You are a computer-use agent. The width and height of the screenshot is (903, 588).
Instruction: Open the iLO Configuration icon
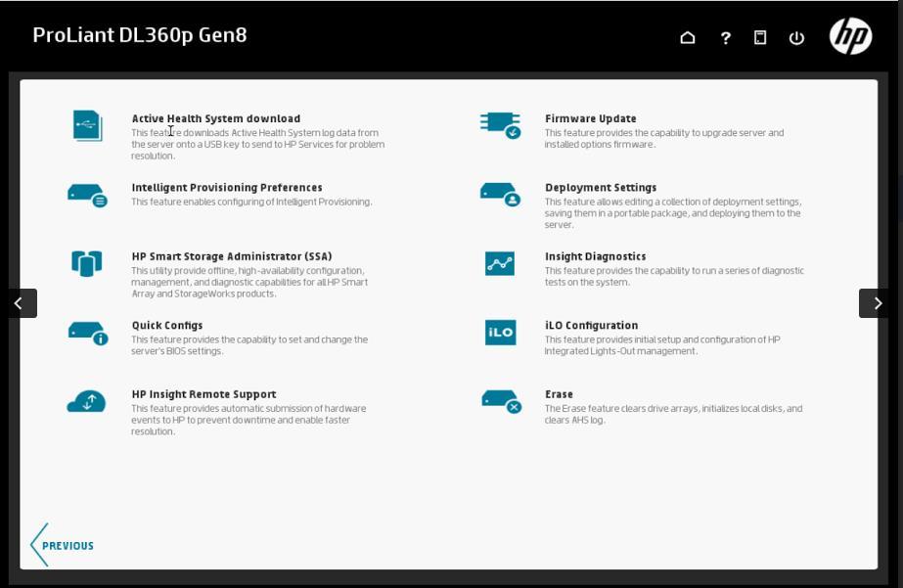pos(500,333)
